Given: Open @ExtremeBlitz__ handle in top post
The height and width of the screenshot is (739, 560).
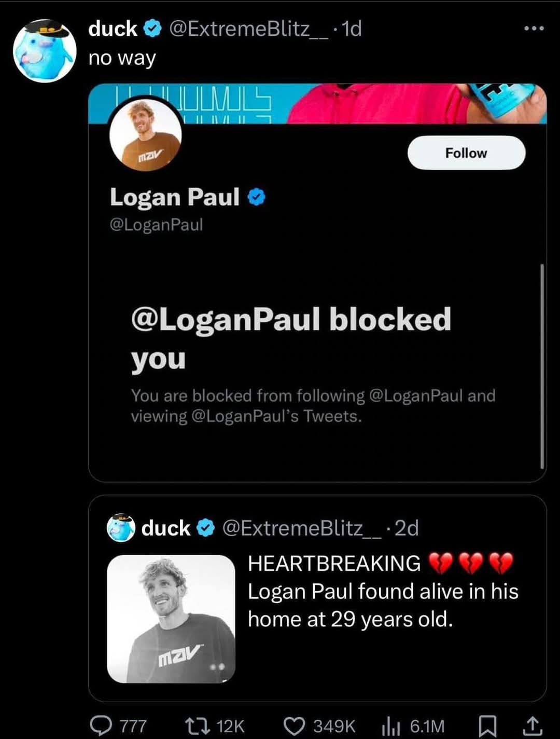Looking at the screenshot, I should pyautogui.click(x=248, y=29).
